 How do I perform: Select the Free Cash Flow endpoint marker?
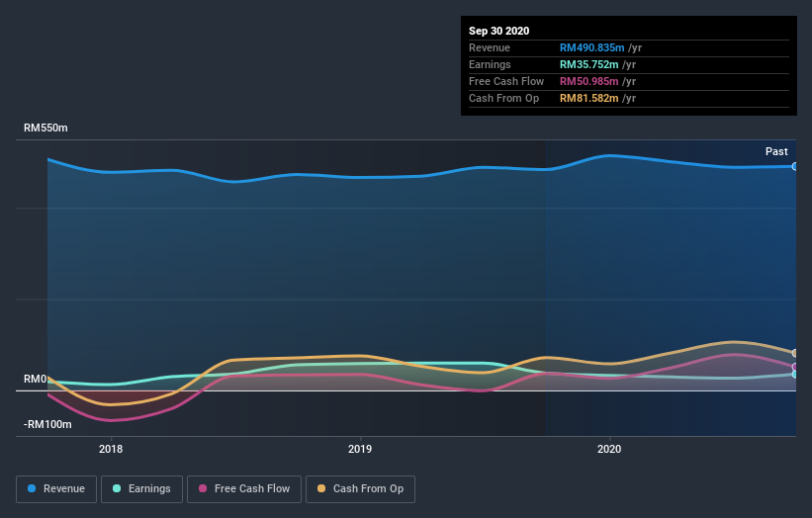(794, 367)
